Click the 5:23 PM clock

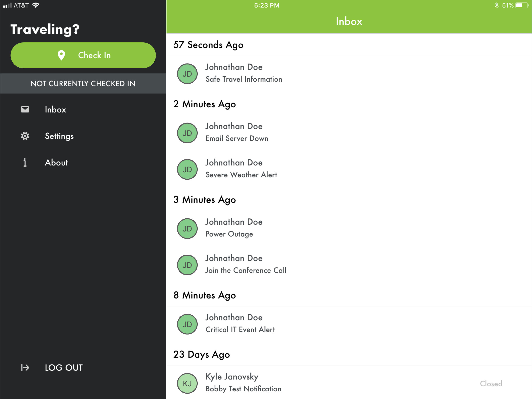click(x=267, y=5)
